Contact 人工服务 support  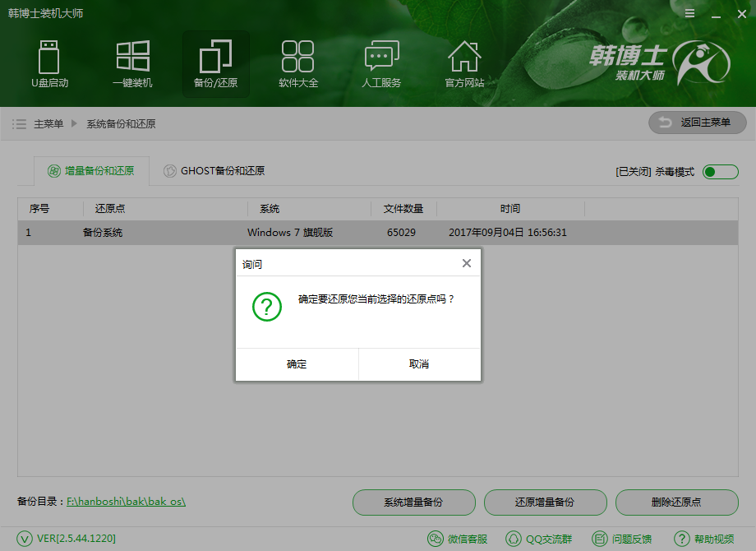[x=380, y=64]
